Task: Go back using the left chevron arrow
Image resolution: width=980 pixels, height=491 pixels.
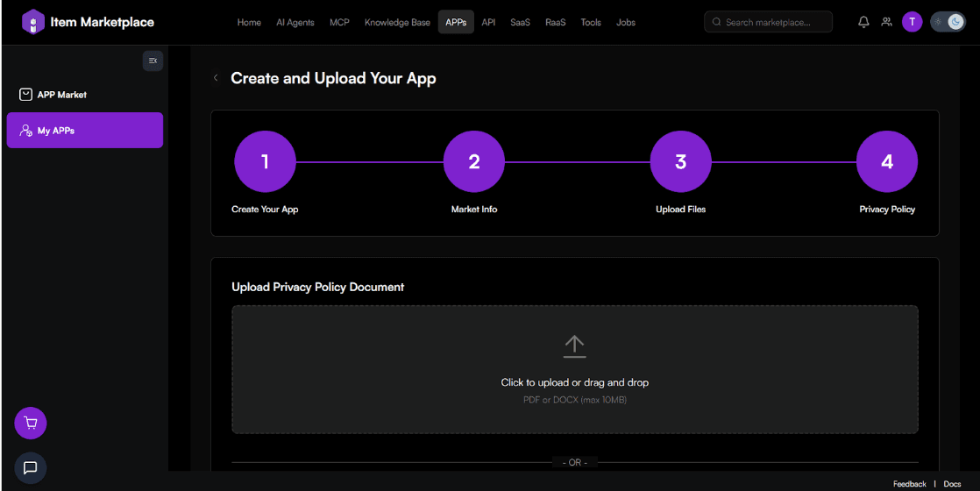Action: click(x=216, y=78)
